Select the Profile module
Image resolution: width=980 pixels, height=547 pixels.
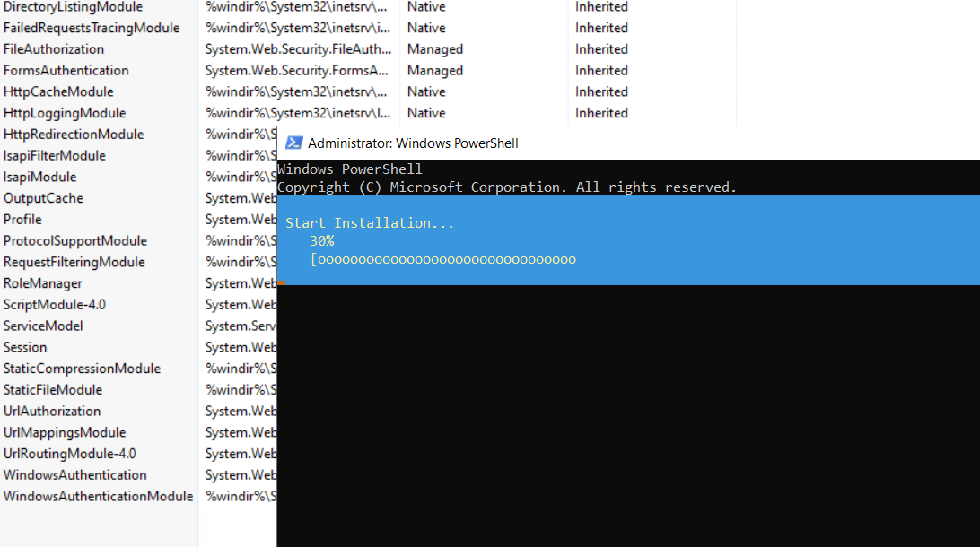[22, 219]
